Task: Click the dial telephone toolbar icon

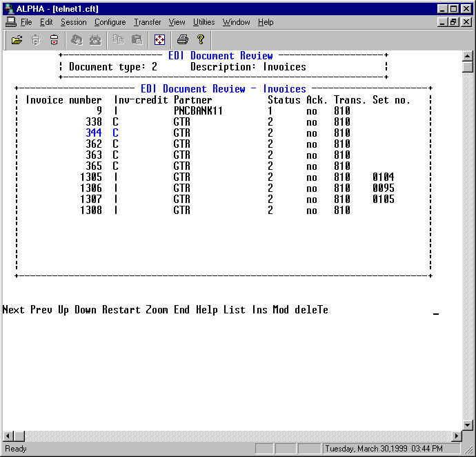Action: click(95, 40)
